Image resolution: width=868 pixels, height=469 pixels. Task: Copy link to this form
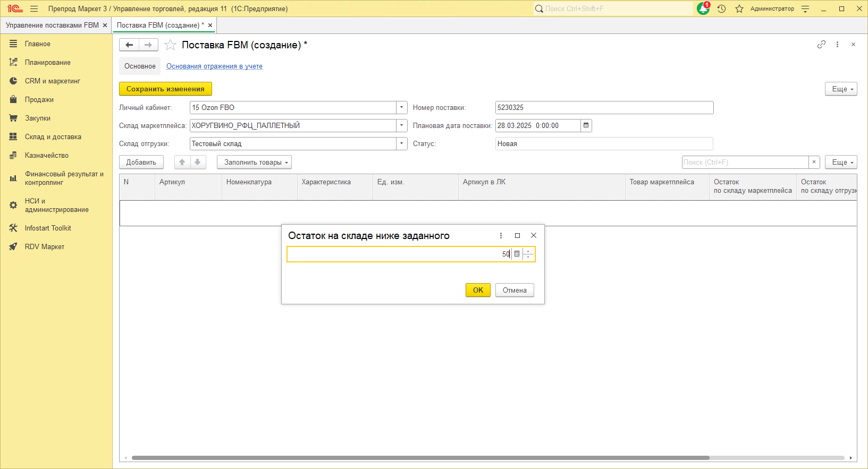(x=821, y=45)
